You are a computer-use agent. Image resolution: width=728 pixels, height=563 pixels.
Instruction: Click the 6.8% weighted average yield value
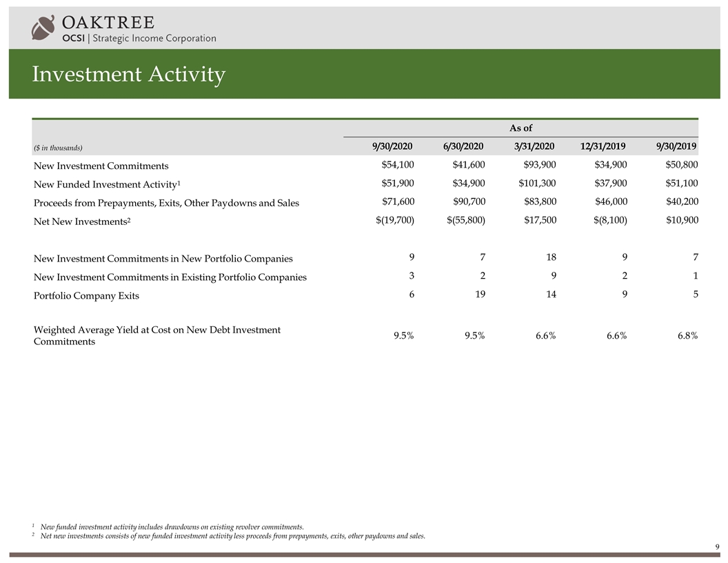pyautogui.click(x=685, y=336)
